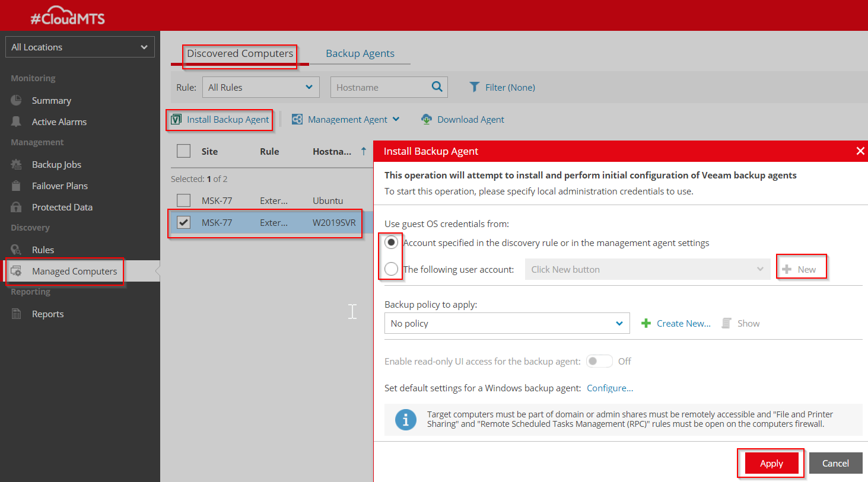The width and height of the screenshot is (868, 482).
Task: Go to Protected Data in sidebar
Action: tap(62, 208)
